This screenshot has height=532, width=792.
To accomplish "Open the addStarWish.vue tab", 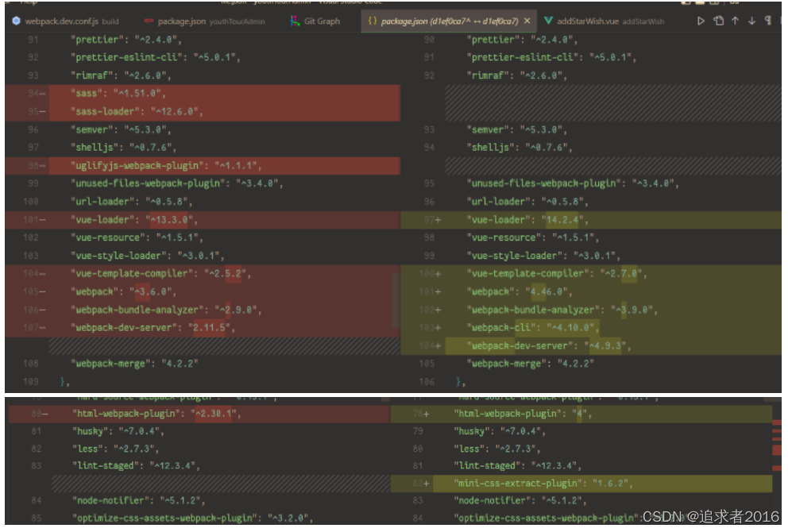I will (604, 21).
